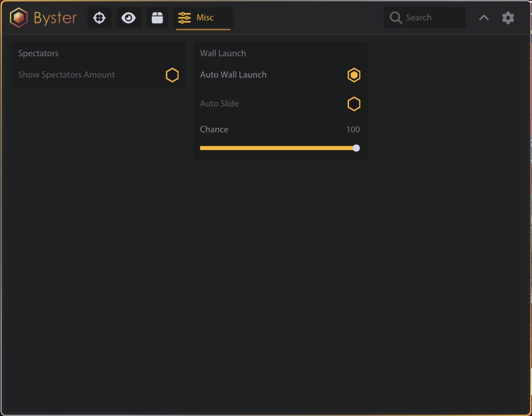Click the Byster title text
Image resolution: width=532 pixels, height=416 pixels.
[x=55, y=18]
